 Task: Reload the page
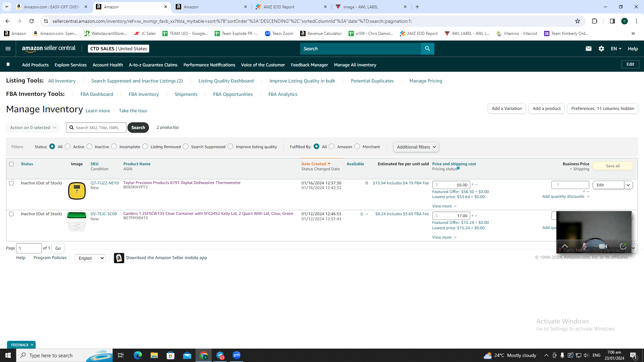point(32,21)
